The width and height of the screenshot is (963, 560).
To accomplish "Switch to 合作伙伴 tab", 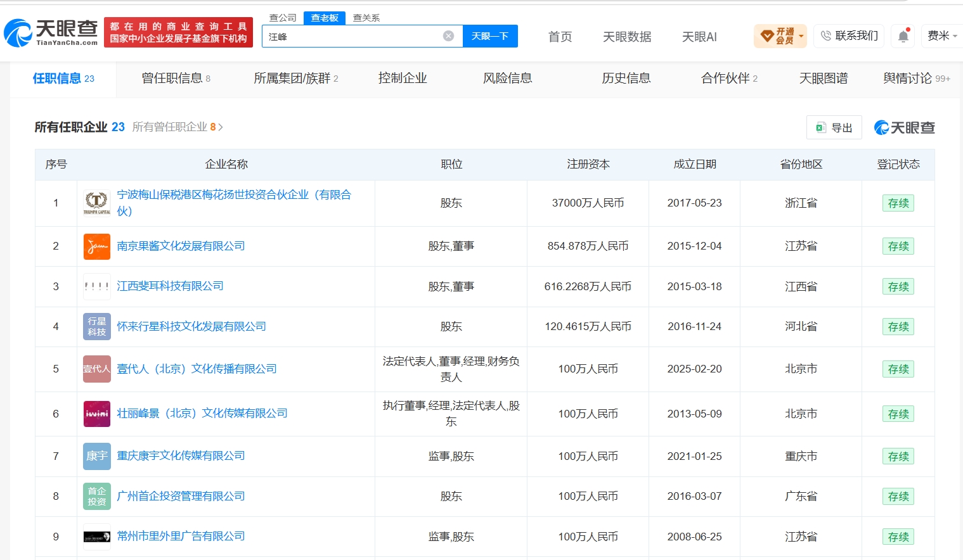I will (x=729, y=79).
